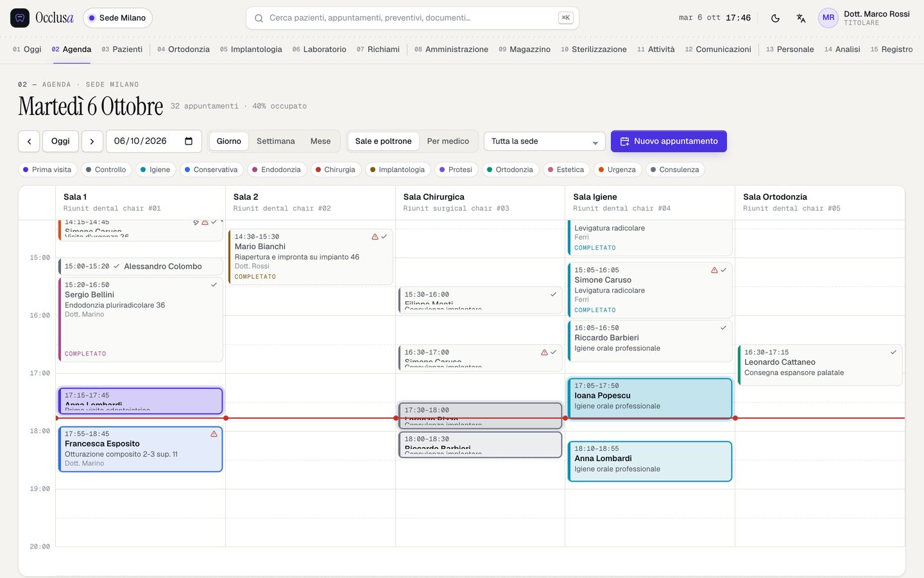Click the Occlusa tooth logo icon
The image size is (924, 578).
[20, 18]
